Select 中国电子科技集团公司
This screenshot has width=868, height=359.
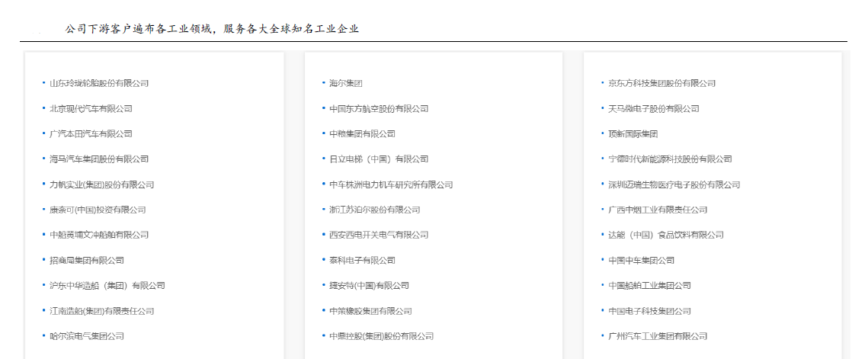coord(649,311)
